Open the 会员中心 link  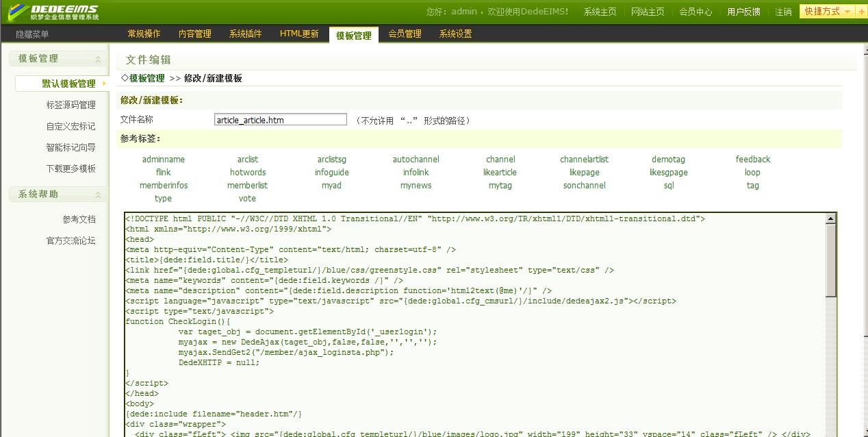[695, 12]
